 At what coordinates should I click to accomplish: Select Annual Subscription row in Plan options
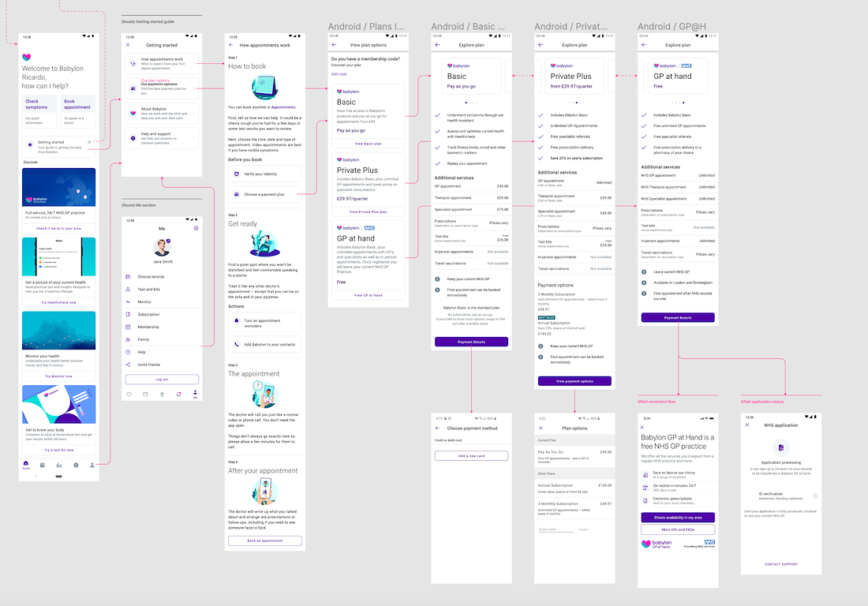point(574,488)
